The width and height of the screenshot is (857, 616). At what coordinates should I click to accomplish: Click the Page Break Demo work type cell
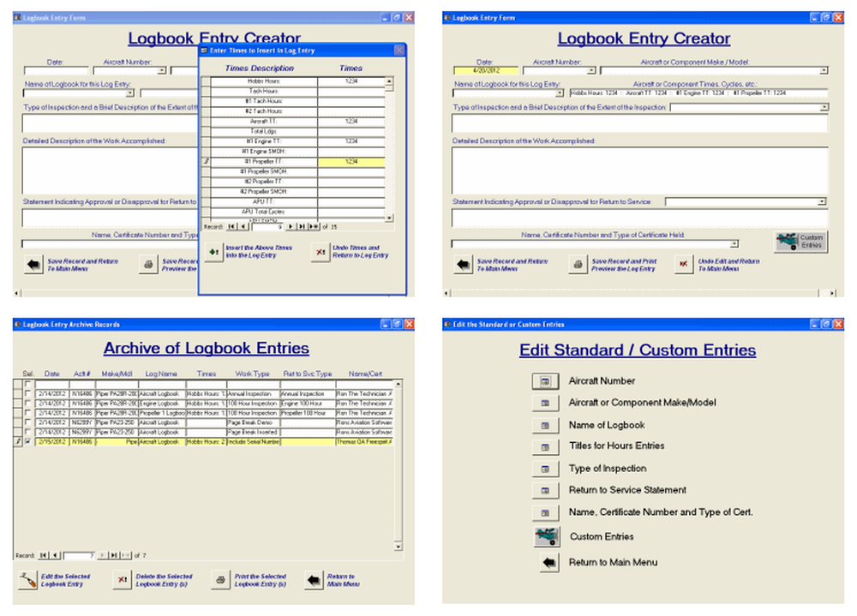tap(253, 422)
